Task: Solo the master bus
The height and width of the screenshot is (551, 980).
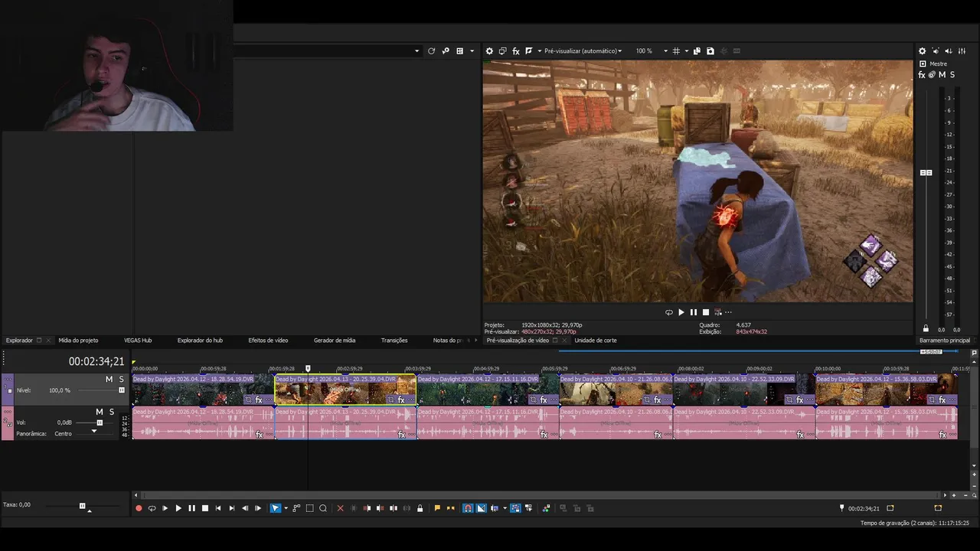Action: click(x=952, y=75)
